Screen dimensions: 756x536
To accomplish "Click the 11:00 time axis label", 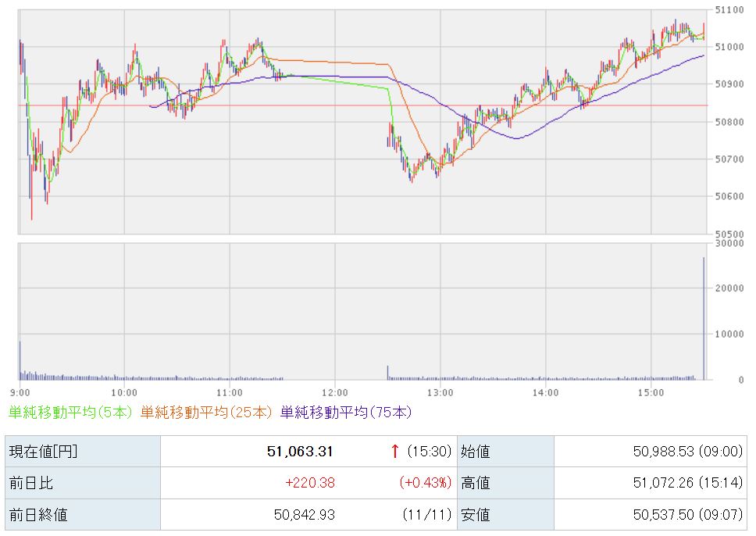I will tap(230, 392).
